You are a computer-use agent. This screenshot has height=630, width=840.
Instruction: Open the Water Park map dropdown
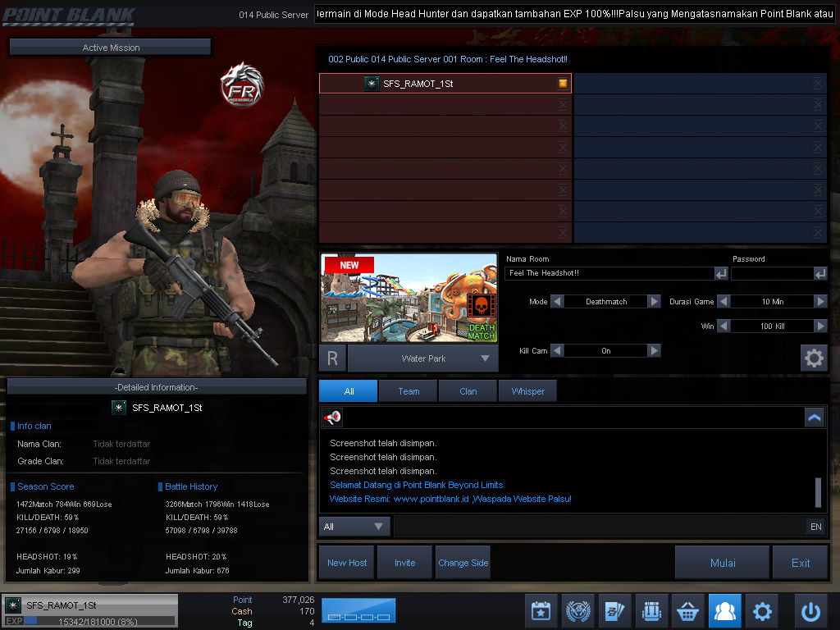(x=423, y=358)
